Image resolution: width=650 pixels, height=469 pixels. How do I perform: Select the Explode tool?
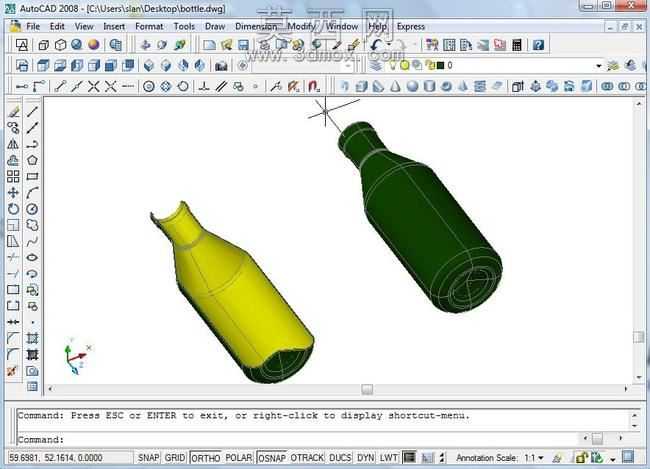click(12, 370)
